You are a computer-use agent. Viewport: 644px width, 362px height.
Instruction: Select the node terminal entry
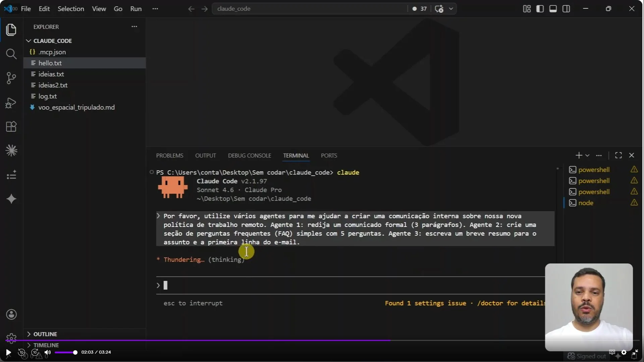pos(602,203)
